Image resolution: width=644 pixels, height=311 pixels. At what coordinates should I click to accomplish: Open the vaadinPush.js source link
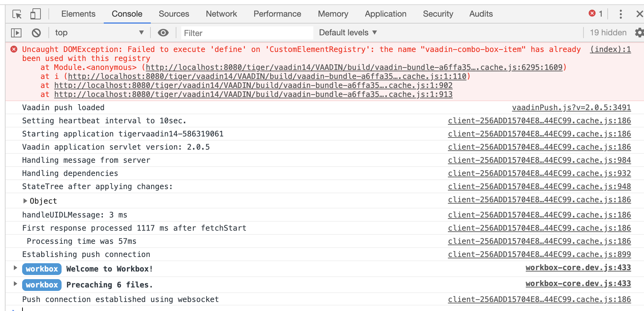(x=571, y=108)
